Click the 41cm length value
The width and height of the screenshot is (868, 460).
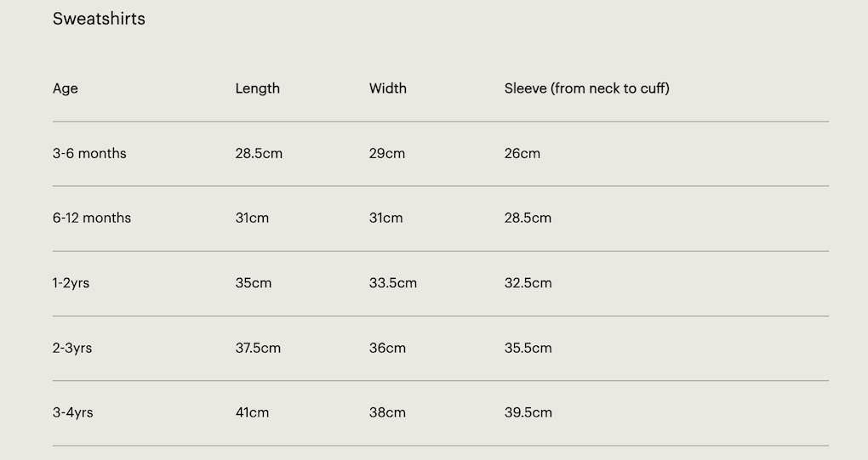[252, 413]
